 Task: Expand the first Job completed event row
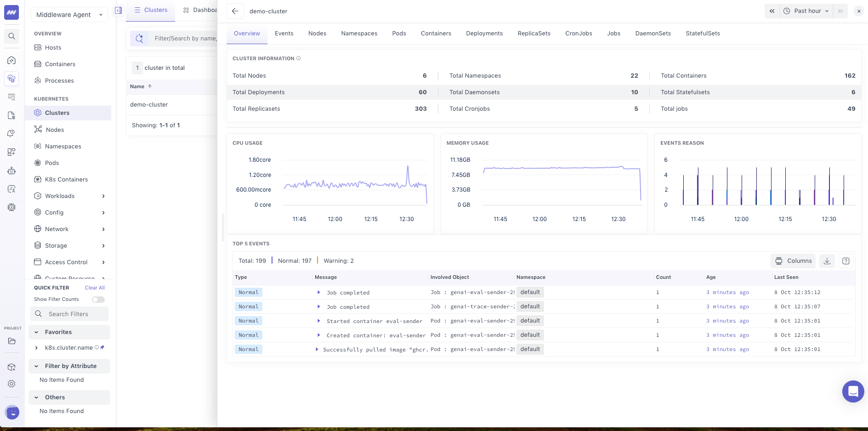[319, 292]
